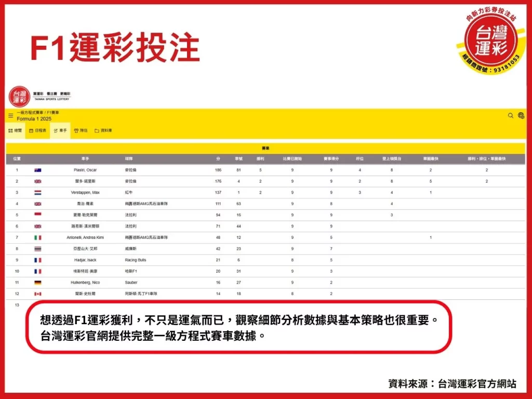Screen dimensions: 532x399
Task: Click the 勝利・排位・單圈最快 column header
Action: (486, 159)
